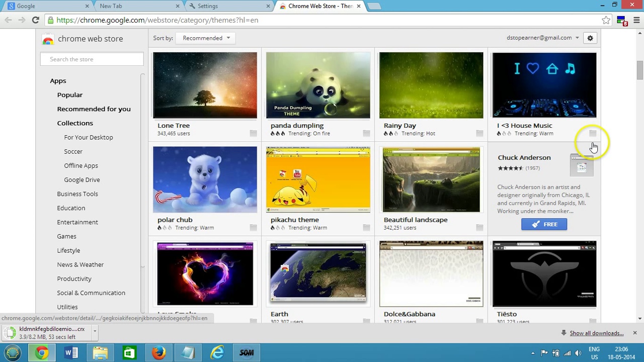The height and width of the screenshot is (362, 644).
Task: Click the downloading crx file item
Action: 46,333
